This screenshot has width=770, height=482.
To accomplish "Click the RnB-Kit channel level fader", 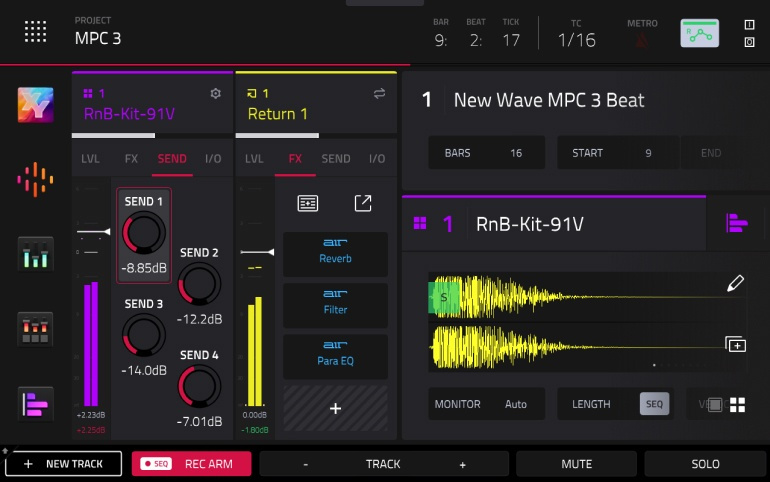I will [94, 231].
